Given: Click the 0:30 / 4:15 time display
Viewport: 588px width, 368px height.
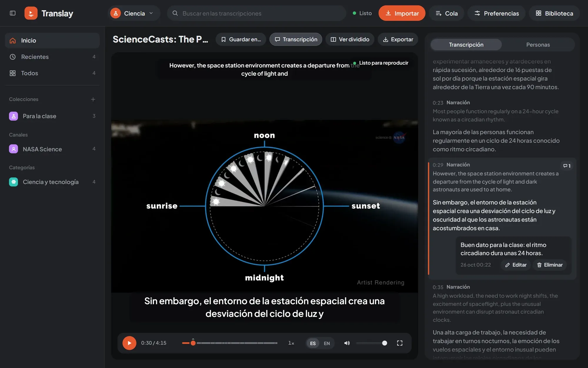Looking at the screenshot, I should click(x=154, y=343).
